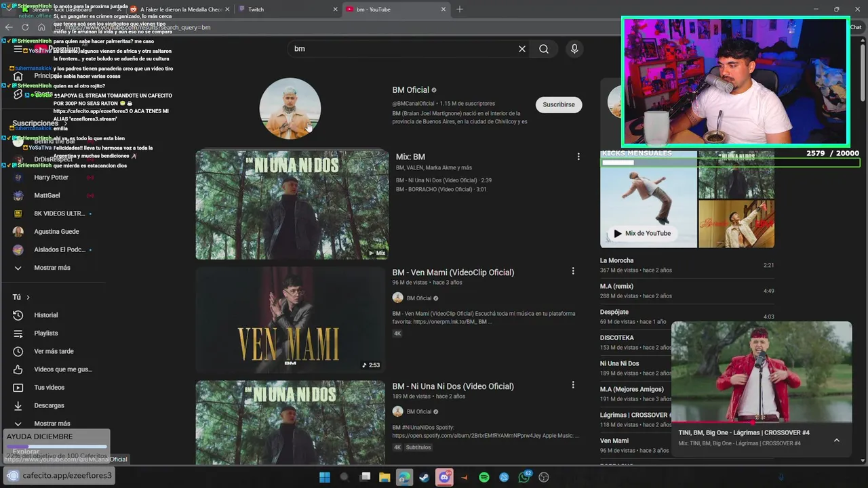Viewport: 868px width, 488px height.
Task: Open the Mix Ni Una Ni Dos thumbnail
Action: pos(292,205)
